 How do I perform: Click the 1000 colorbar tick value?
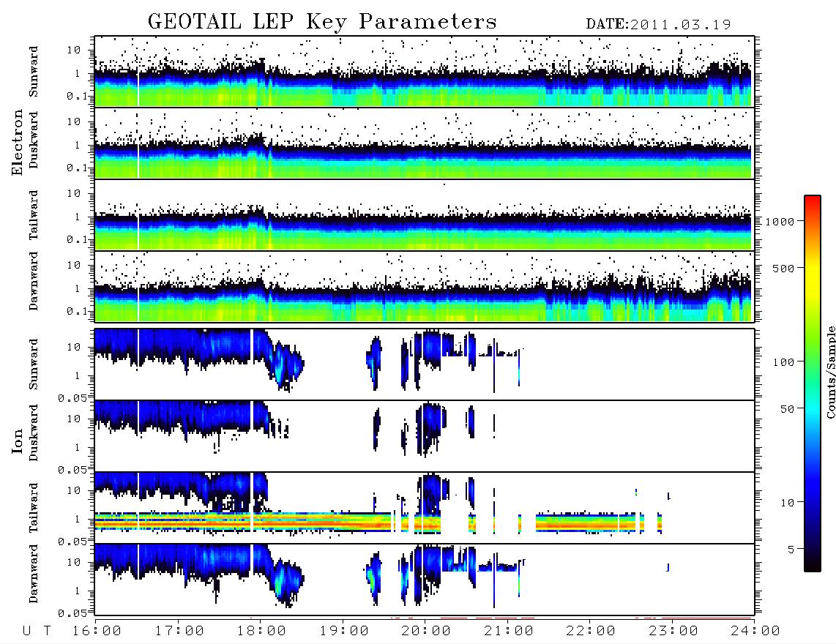click(780, 221)
